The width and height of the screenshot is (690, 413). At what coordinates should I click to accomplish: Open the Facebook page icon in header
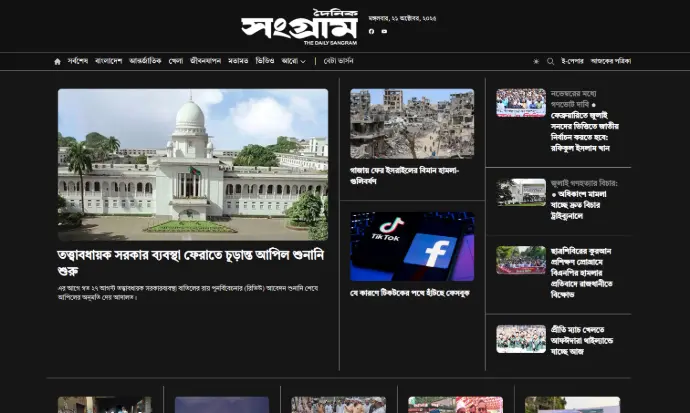click(371, 31)
